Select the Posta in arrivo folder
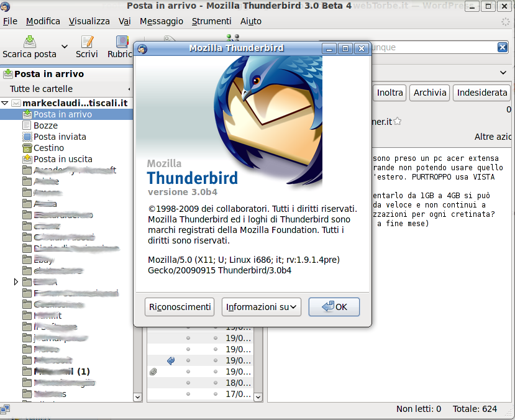 click(x=66, y=114)
